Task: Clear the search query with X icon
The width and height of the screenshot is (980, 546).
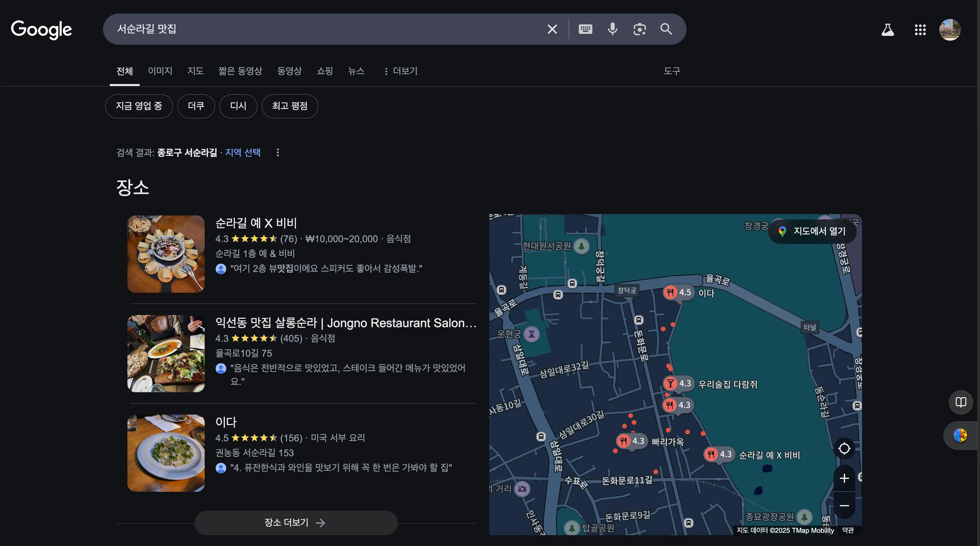Action: coord(552,29)
